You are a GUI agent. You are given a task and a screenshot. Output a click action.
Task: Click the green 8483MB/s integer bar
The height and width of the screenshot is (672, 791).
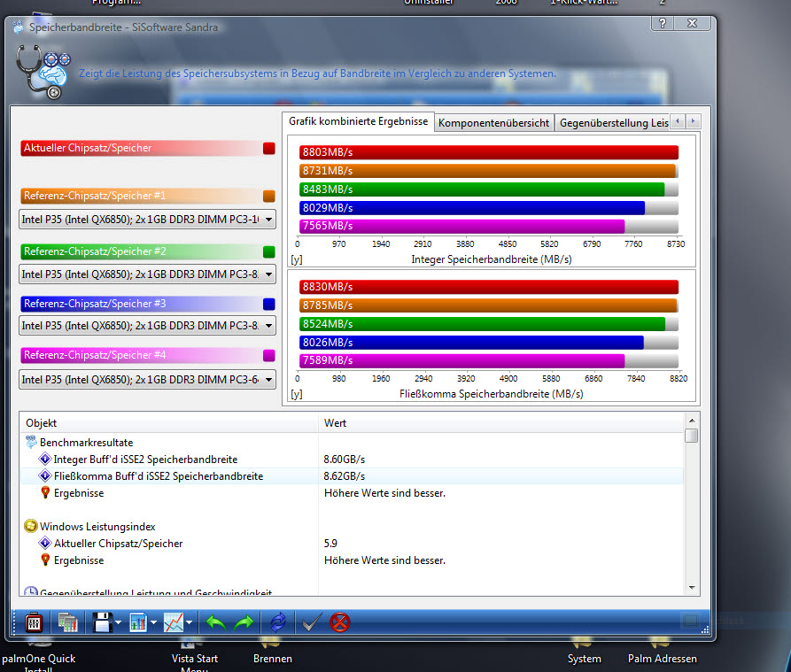point(482,189)
